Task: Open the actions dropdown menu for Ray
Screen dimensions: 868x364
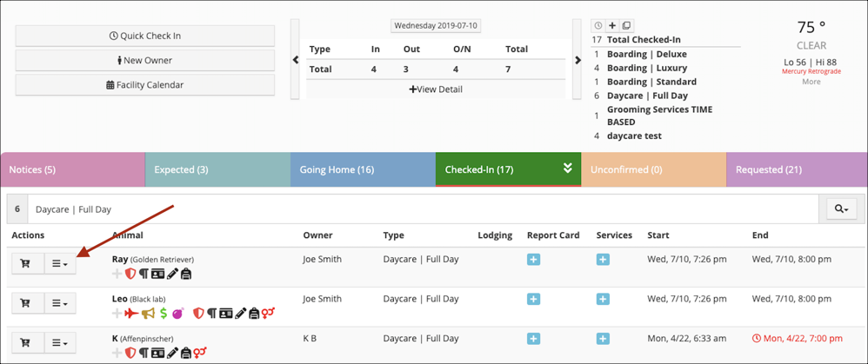Action: click(x=60, y=264)
